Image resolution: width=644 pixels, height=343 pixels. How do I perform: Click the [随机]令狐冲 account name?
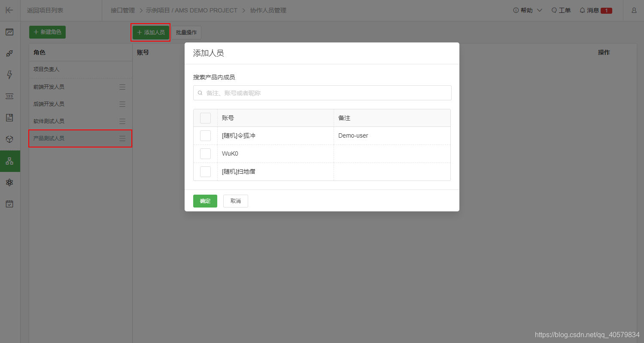click(239, 135)
